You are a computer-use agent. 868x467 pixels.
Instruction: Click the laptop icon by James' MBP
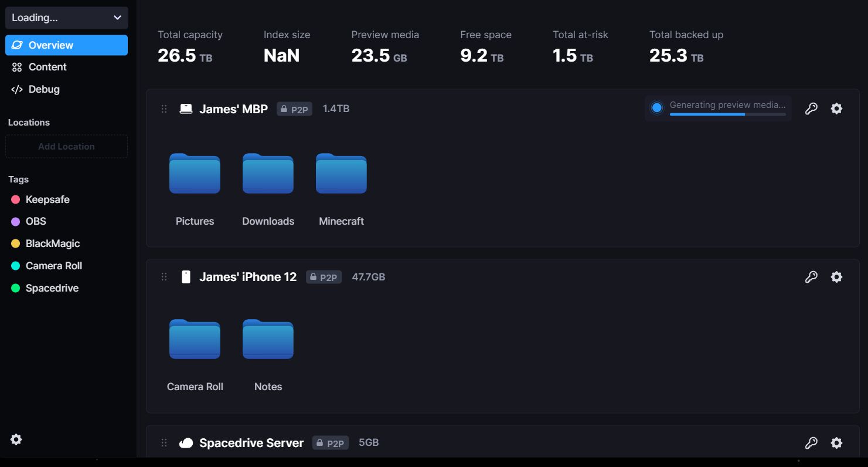[x=186, y=109]
